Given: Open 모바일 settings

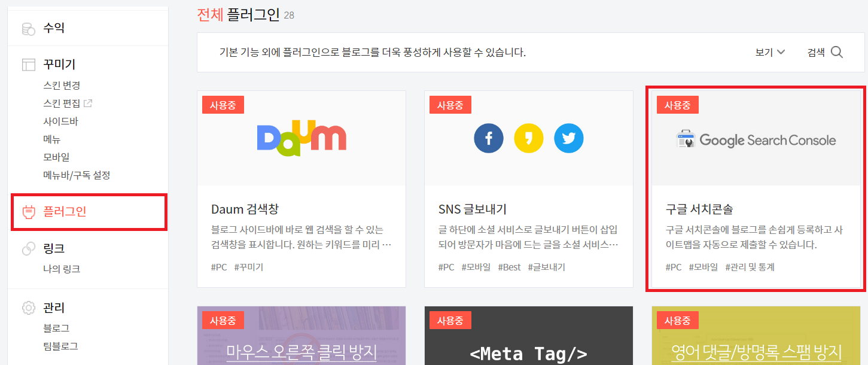Looking at the screenshot, I should click(56, 157).
